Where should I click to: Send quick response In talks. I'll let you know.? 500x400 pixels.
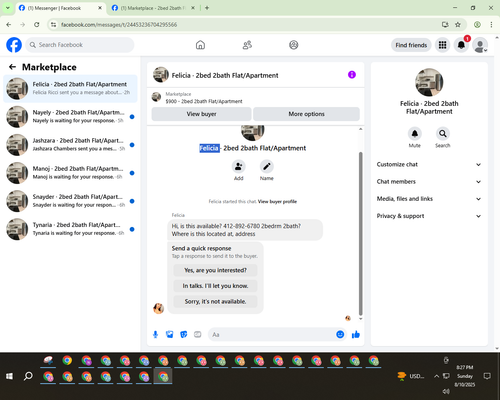[x=215, y=286]
